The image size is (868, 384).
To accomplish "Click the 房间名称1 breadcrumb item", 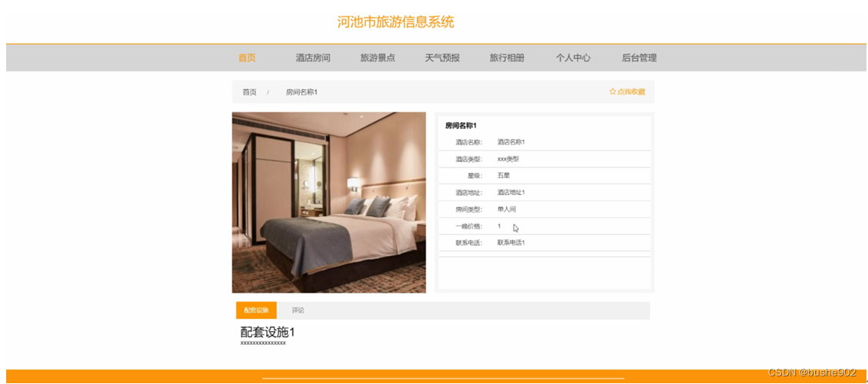I will (x=301, y=92).
